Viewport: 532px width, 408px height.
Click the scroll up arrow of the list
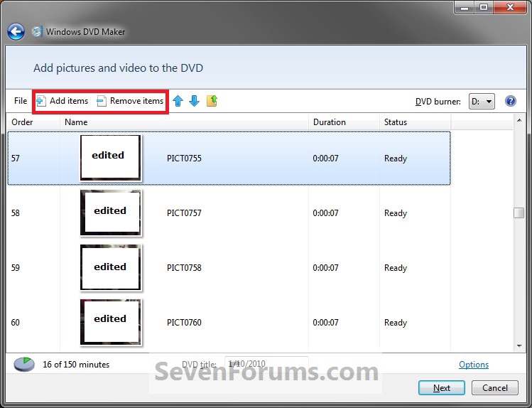tap(519, 121)
